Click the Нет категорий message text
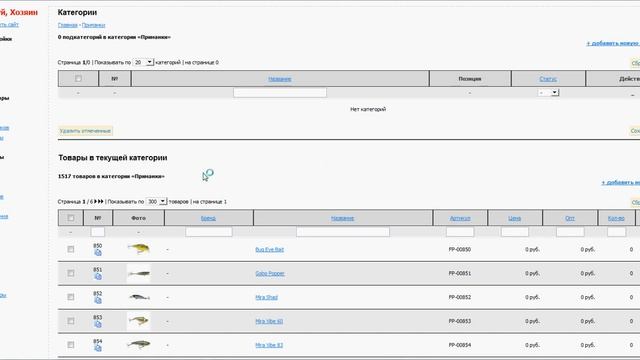 (x=368, y=109)
